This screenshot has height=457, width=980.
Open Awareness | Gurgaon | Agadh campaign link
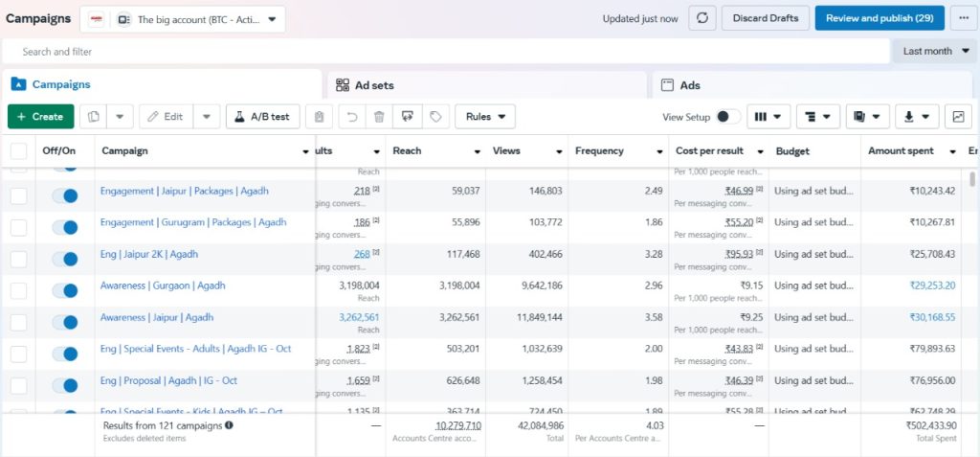163,286
